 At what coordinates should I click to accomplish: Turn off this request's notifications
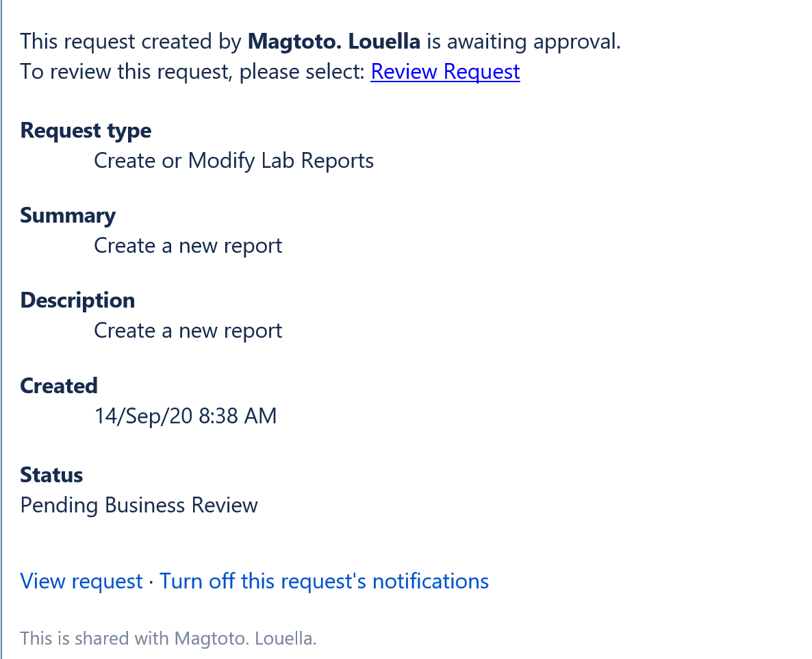click(324, 582)
